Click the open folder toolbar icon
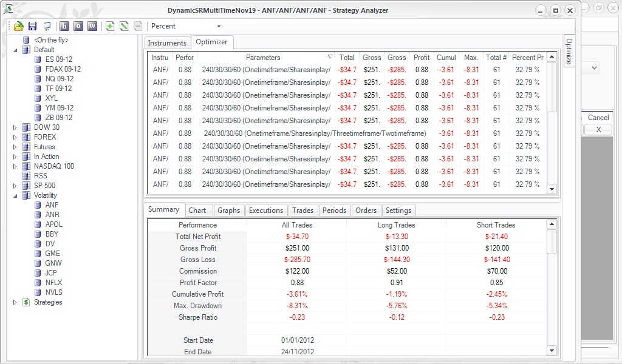 click(19, 26)
